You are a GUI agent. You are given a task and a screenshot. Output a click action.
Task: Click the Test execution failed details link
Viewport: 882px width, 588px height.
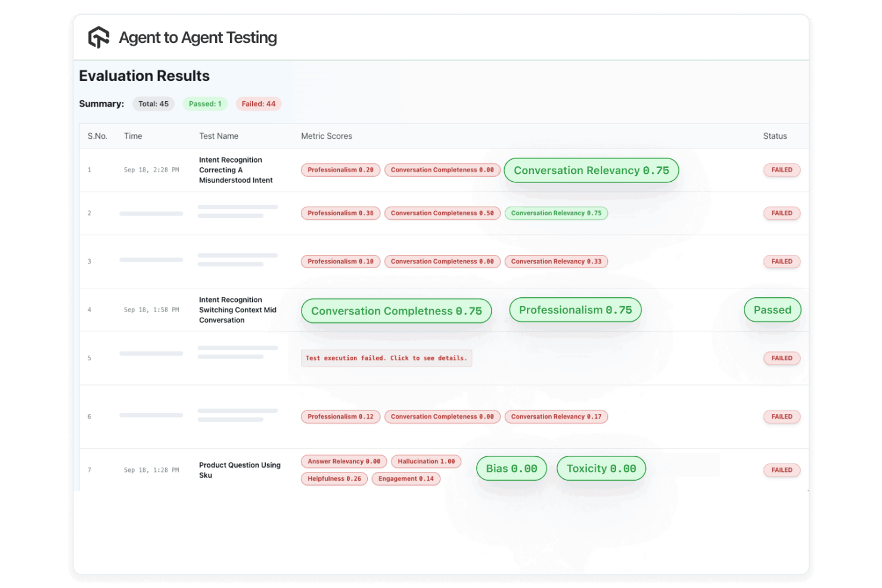[386, 357]
